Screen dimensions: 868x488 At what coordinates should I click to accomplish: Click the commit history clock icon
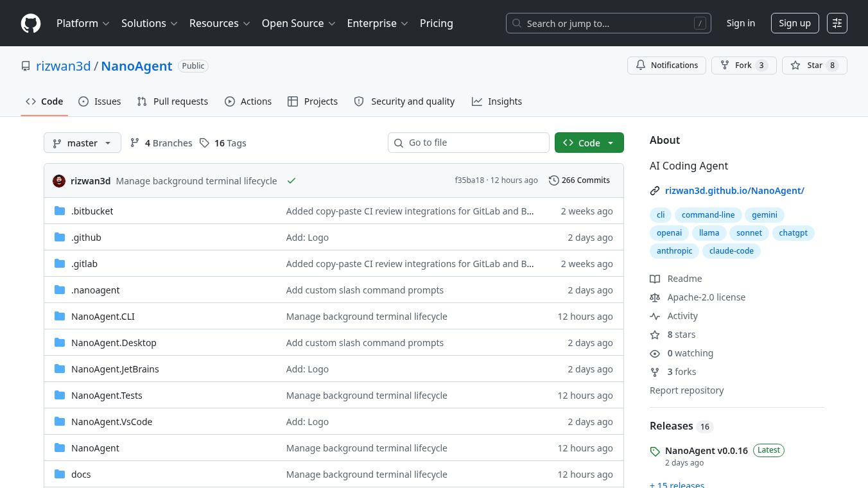click(x=553, y=180)
